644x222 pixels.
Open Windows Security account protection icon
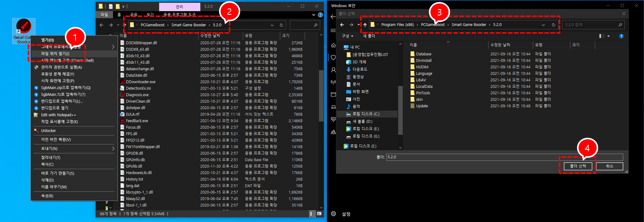333,70
